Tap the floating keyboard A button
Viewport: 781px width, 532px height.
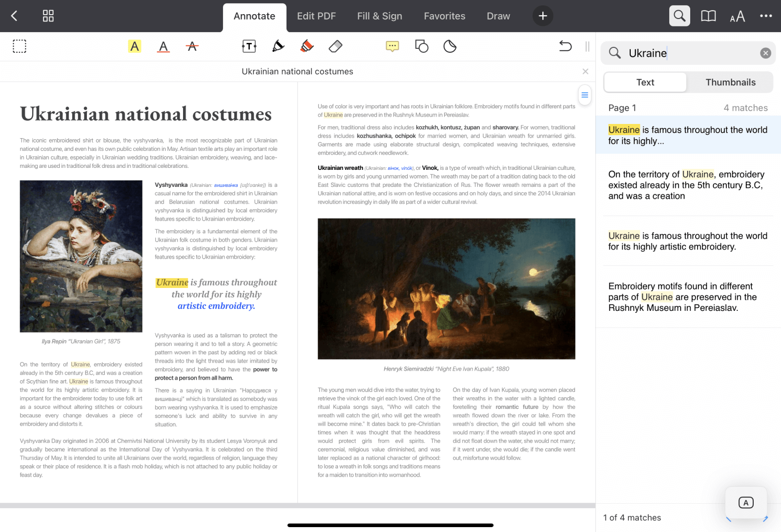point(746,503)
